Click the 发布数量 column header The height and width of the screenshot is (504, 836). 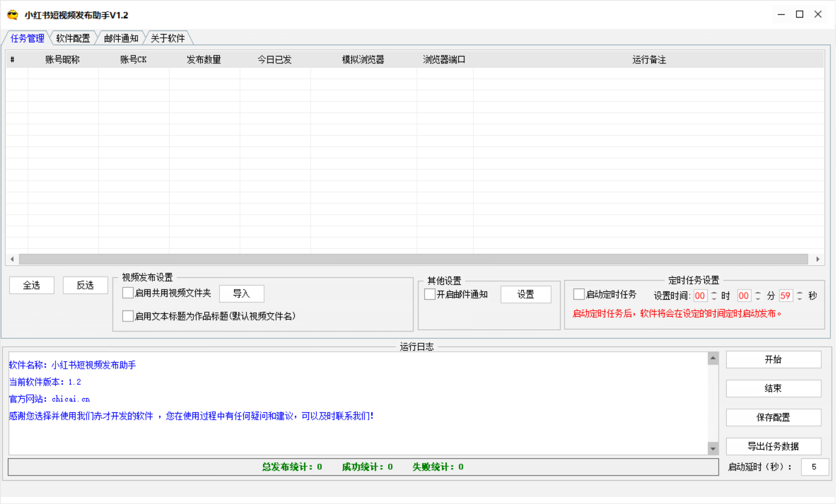pyautogui.click(x=204, y=59)
